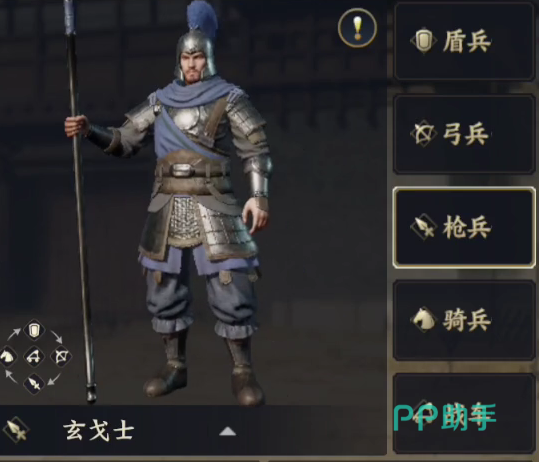Expand the 玄戈士 unit list arrow
The height and width of the screenshot is (462, 539).
(228, 431)
